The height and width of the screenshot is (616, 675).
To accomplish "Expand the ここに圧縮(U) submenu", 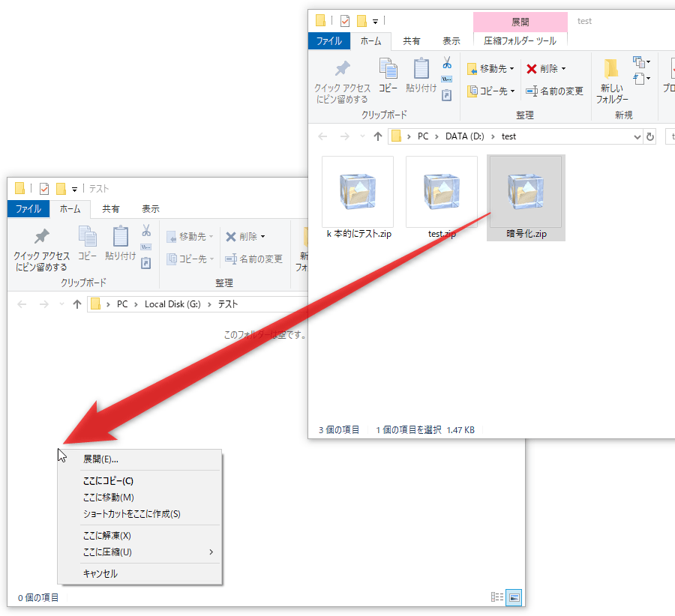I will [x=139, y=552].
